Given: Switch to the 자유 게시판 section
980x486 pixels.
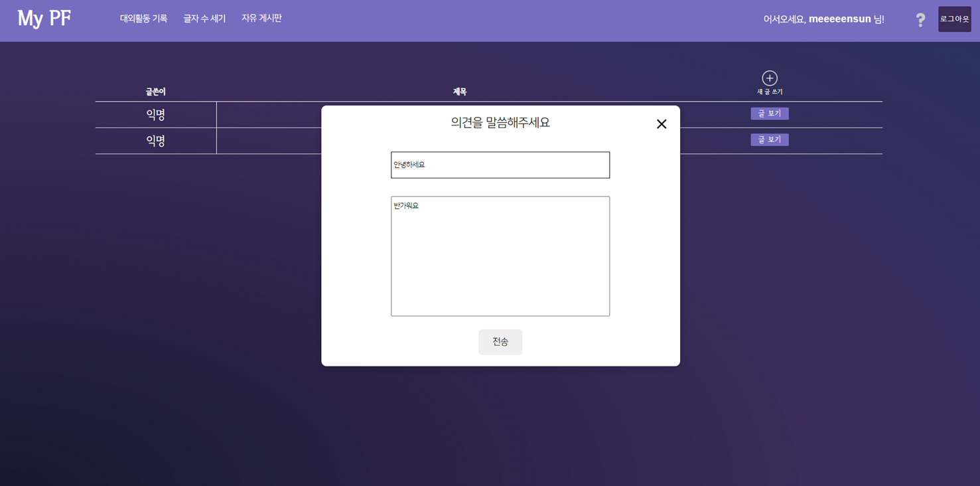Looking at the screenshot, I should [x=261, y=19].
